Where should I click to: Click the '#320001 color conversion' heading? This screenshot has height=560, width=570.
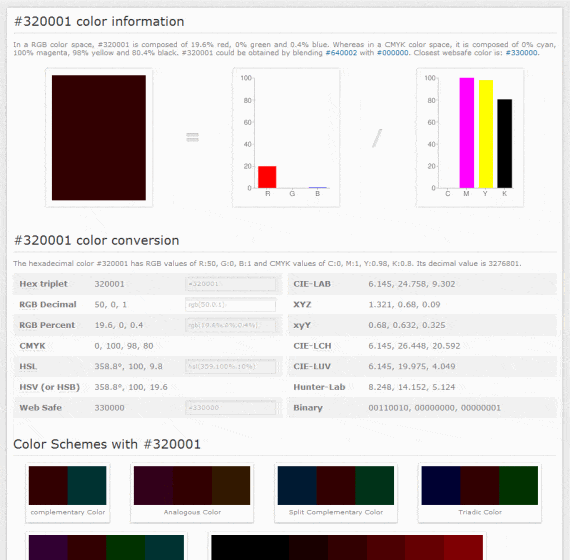point(96,241)
